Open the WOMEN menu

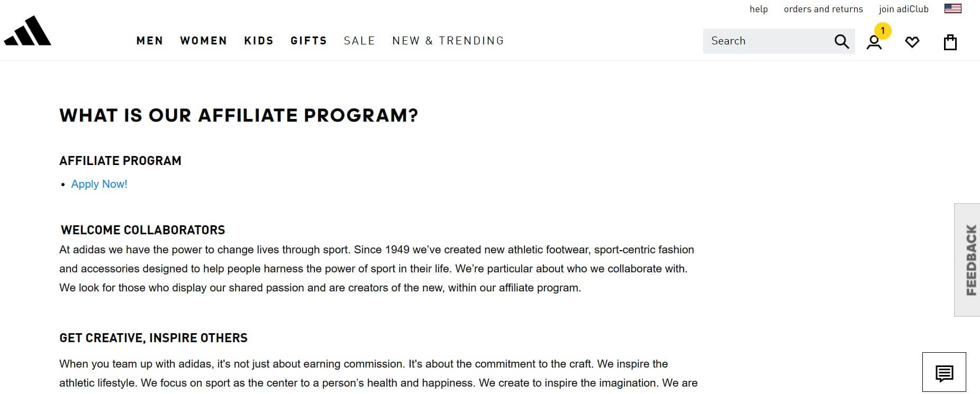[203, 40]
